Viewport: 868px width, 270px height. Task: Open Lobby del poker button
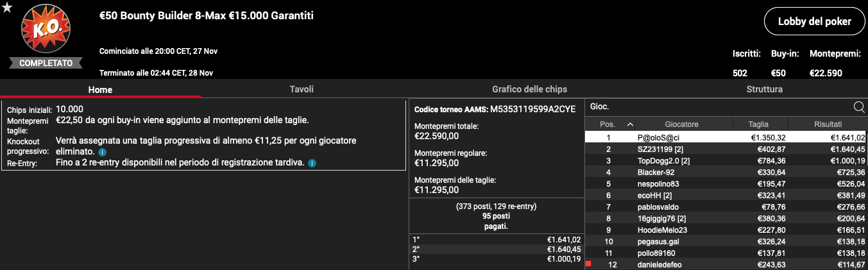pyautogui.click(x=814, y=22)
